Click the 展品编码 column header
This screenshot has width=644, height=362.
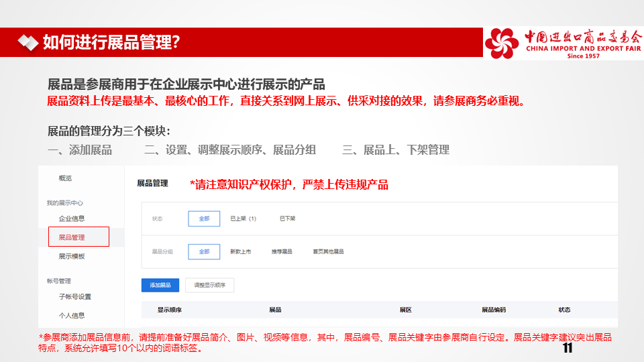coord(493,310)
